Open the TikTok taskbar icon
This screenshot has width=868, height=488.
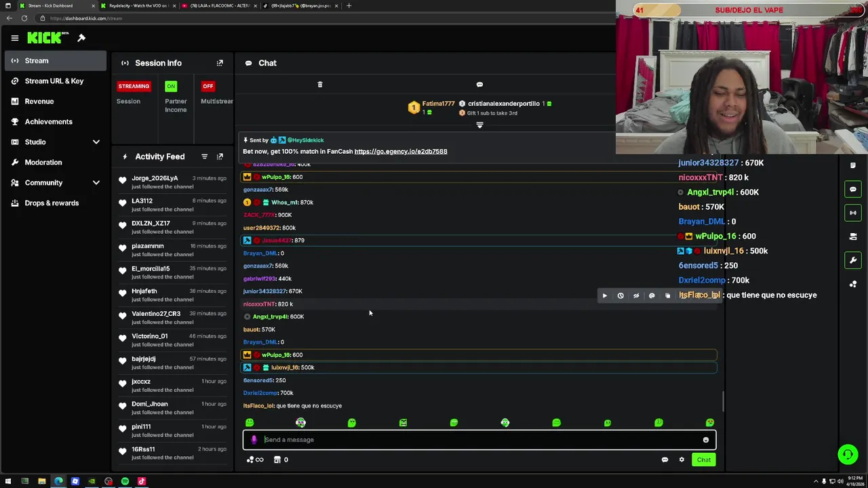pos(142,482)
